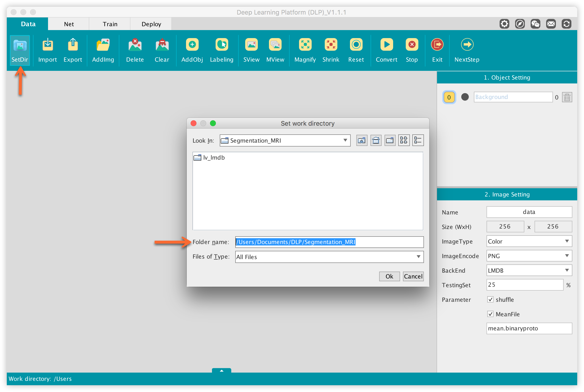Start the Convert process
The height and width of the screenshot is (392, 584).
386,50
